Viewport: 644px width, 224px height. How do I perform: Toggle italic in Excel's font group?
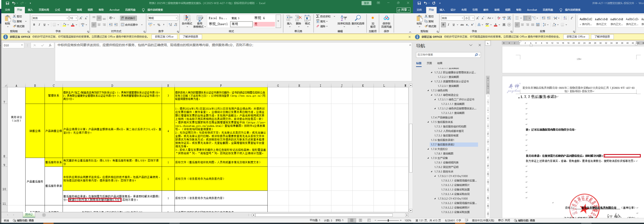click(39, 25)
